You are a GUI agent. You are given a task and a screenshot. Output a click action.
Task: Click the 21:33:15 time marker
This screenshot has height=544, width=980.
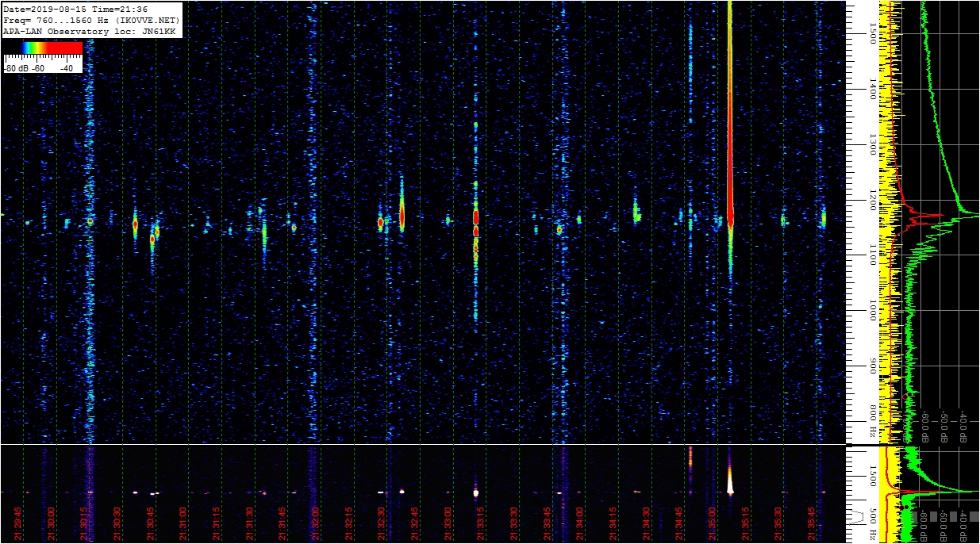(x=482, y=524)
